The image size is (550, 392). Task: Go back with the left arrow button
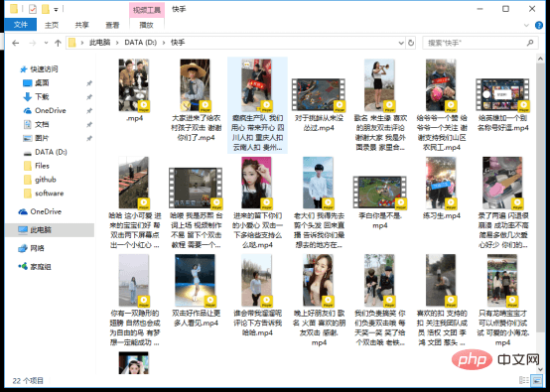pyautogui.click(x=16, y=43)
